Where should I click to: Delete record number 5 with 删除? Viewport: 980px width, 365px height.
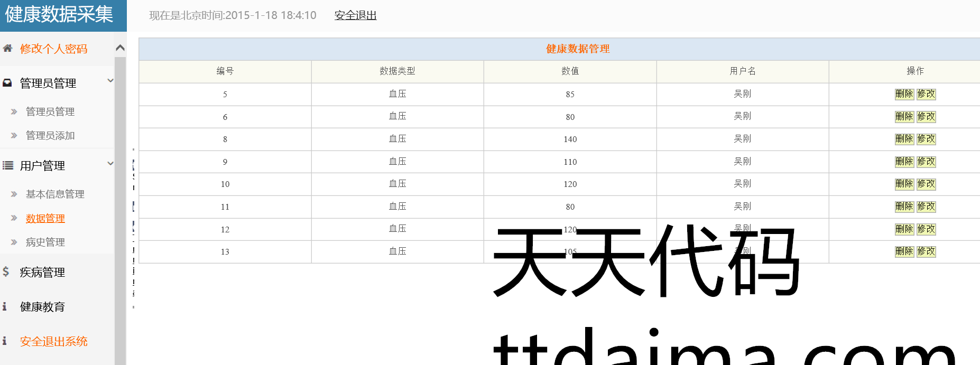[x=904, y=94]
